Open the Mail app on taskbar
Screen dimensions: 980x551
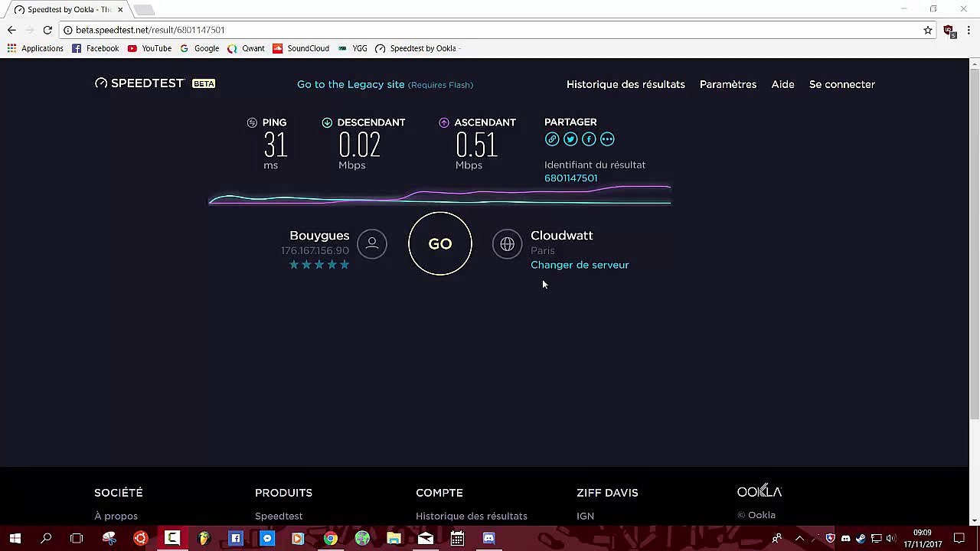click(x=425, y=539)
